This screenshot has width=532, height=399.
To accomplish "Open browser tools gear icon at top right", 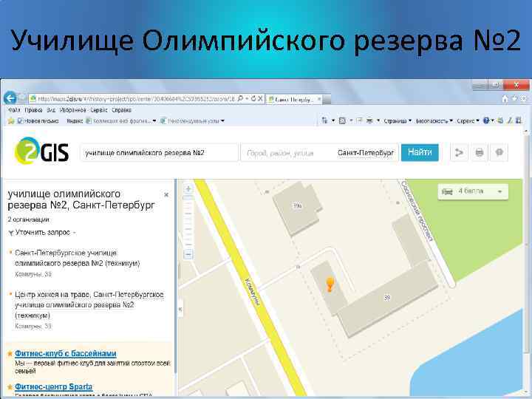I will point(524,98).
